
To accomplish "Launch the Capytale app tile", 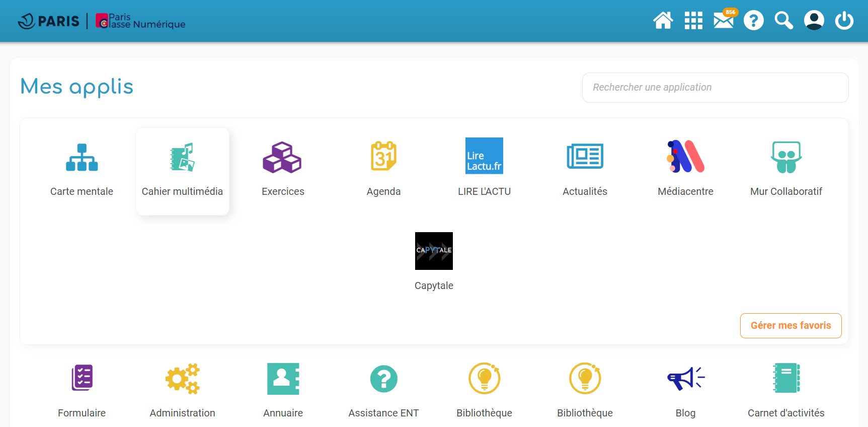I will click(x=434, y=251).
